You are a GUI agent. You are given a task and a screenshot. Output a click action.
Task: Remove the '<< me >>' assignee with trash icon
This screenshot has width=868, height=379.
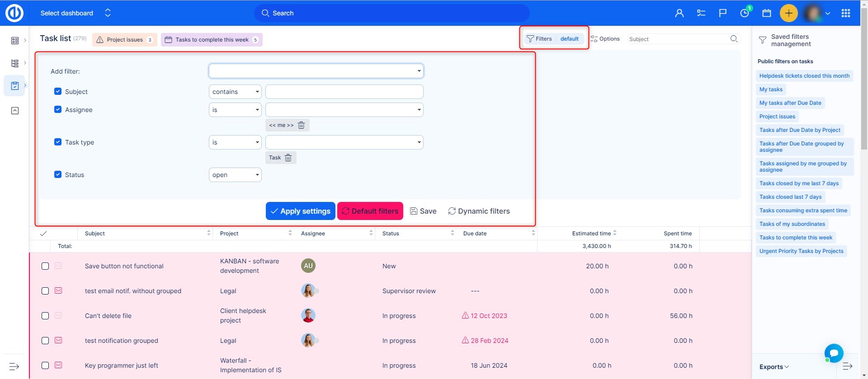[x=301, y=125]
